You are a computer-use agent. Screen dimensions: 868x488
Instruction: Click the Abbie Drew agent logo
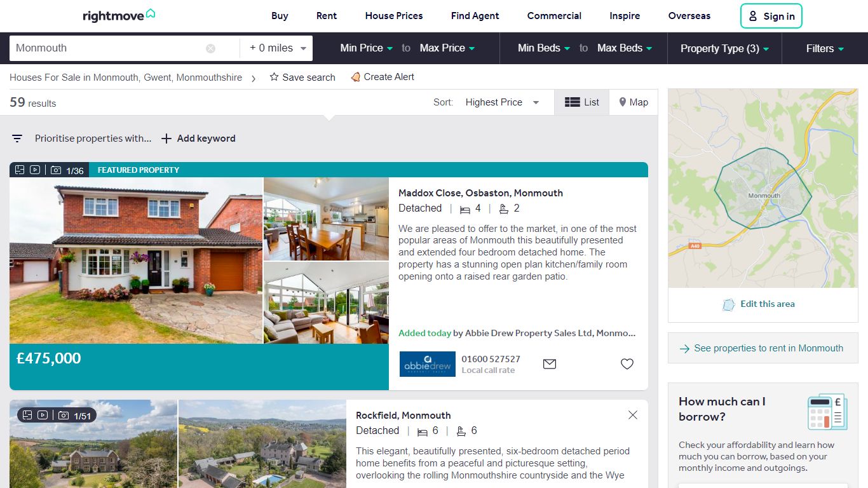(x=428, y=364)
